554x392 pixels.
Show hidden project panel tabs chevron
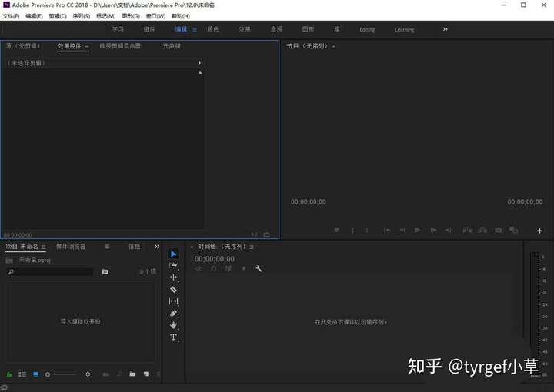(157, 247)
